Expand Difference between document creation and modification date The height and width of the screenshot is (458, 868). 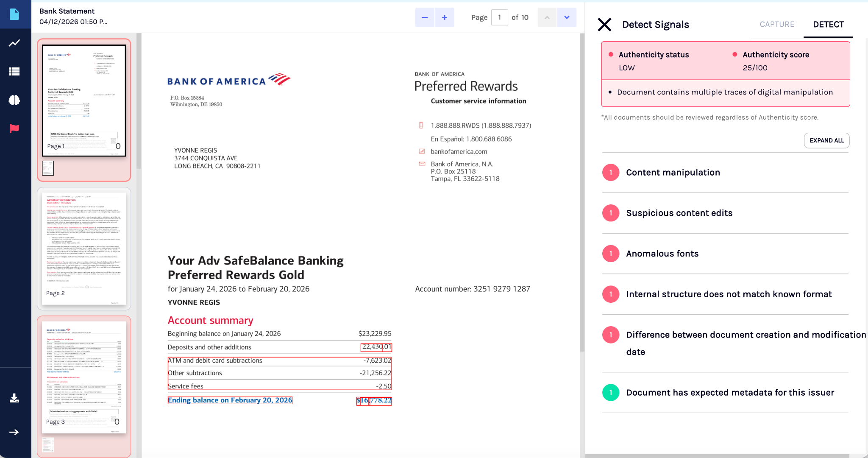tap(725, 343)
